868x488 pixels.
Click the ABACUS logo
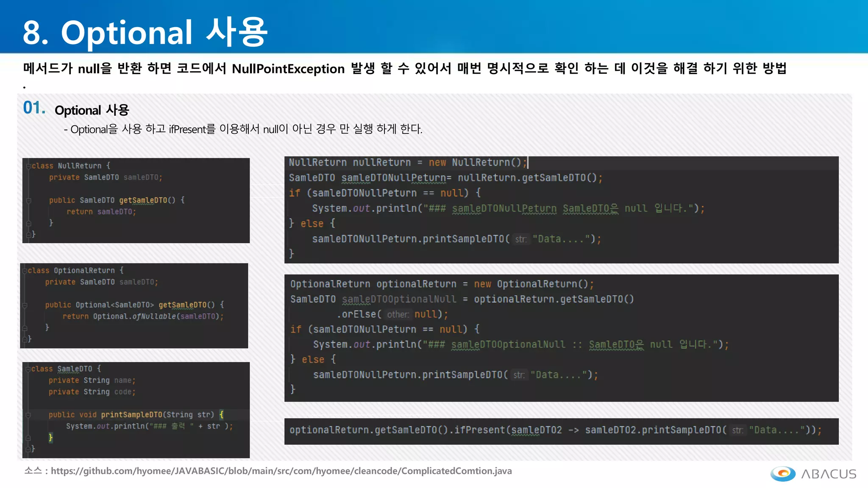point(813,474)
